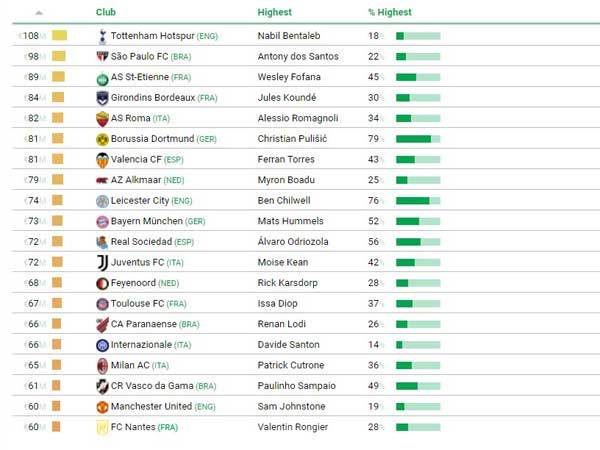Click the Borussia Dortmund club crest

pos(102,139)
